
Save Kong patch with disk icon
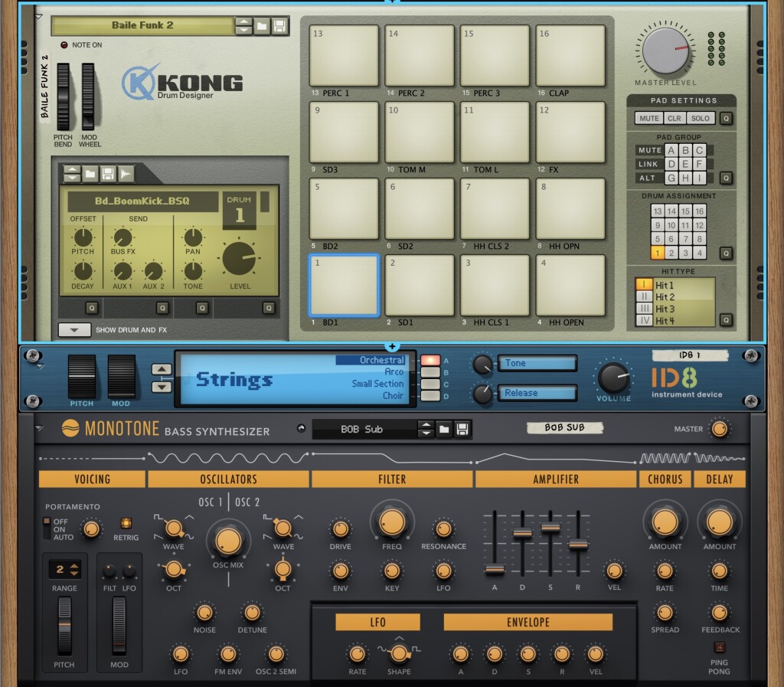[279, 25]
